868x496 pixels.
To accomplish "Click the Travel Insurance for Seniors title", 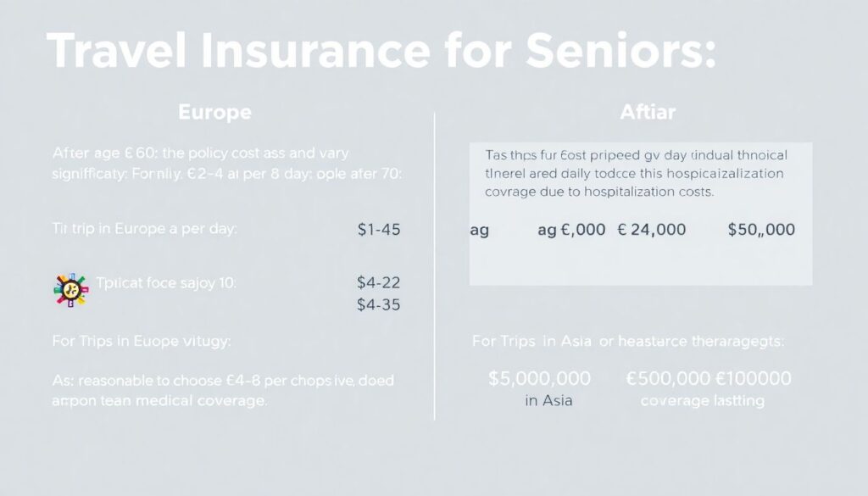I will [381, 52].
